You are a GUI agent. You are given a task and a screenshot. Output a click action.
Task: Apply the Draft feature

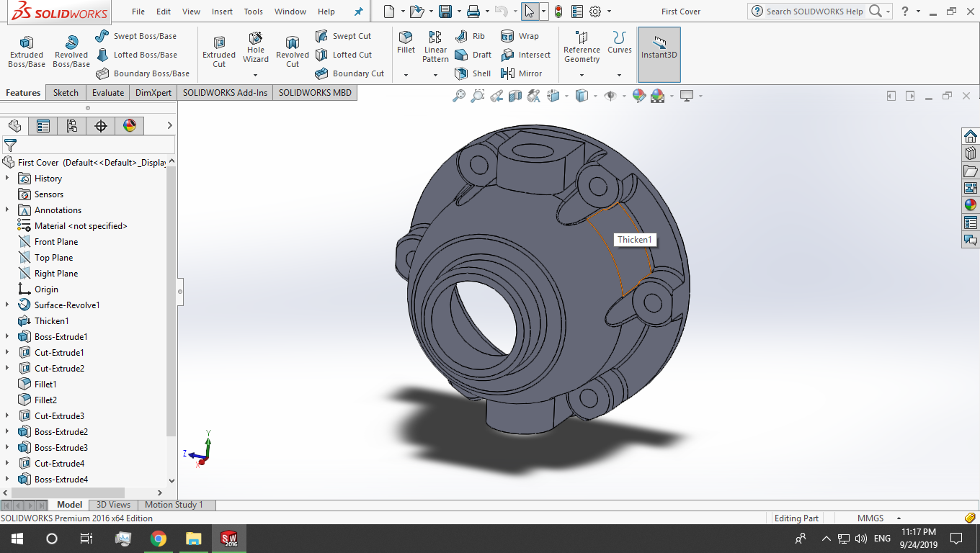click(473, 55)
